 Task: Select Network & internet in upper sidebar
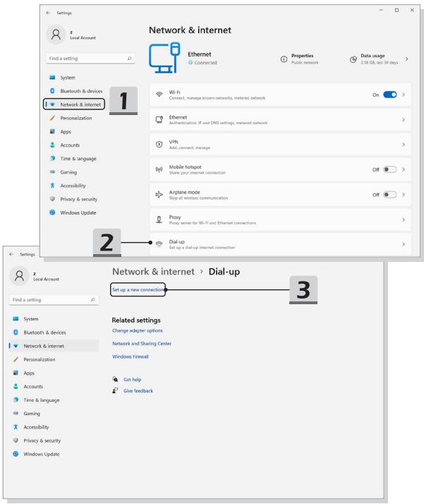[74, 104]
